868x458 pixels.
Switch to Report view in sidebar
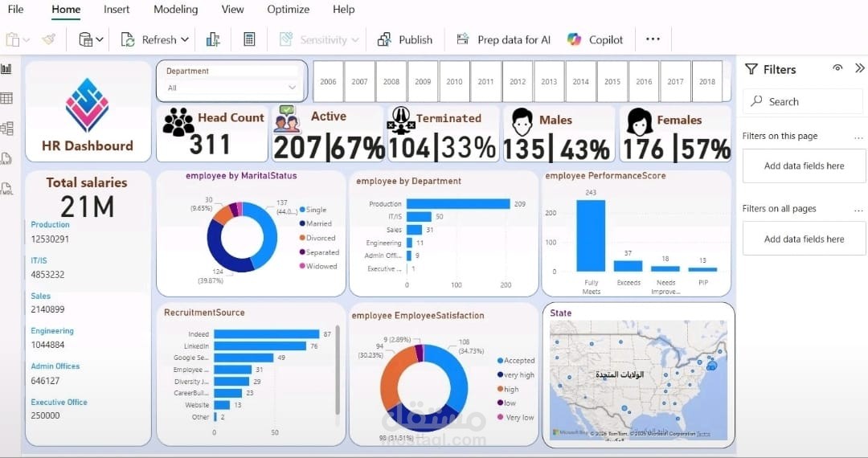coord(6,69)
